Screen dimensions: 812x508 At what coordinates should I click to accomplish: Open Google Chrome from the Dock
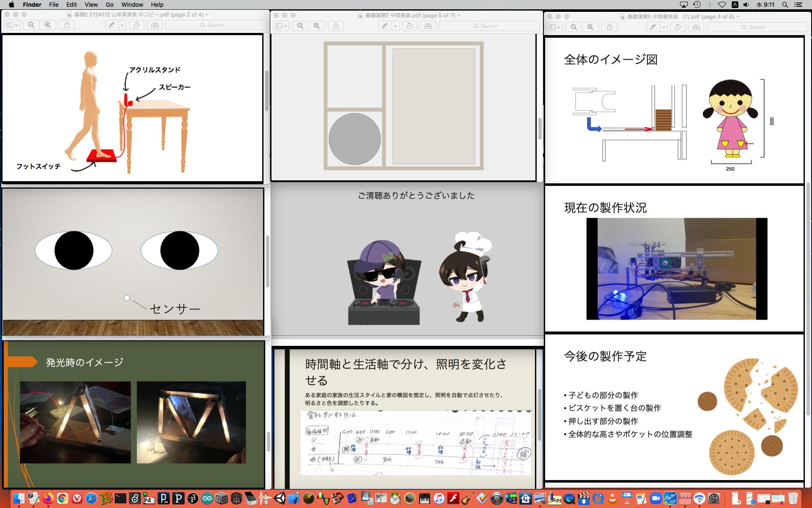[x=63, y=498]
